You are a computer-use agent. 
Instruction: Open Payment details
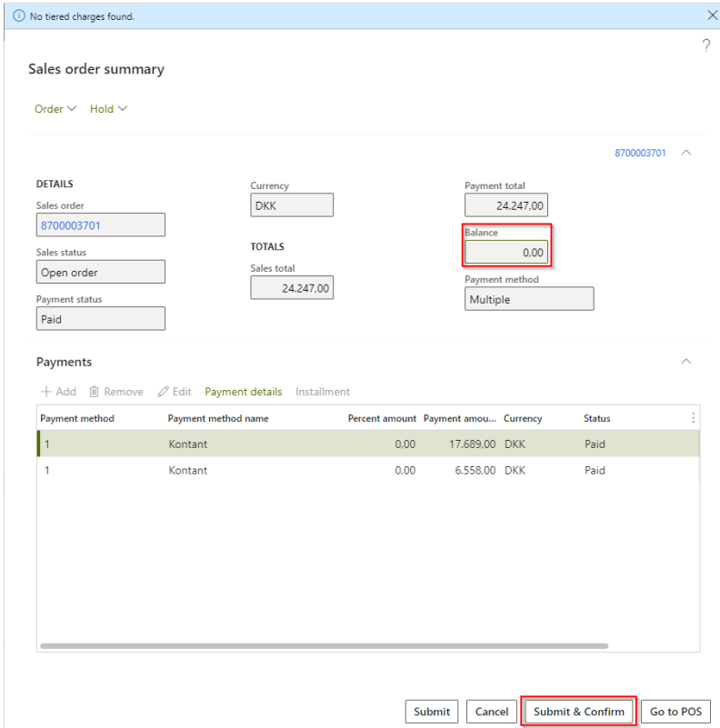tap(243, 392)
